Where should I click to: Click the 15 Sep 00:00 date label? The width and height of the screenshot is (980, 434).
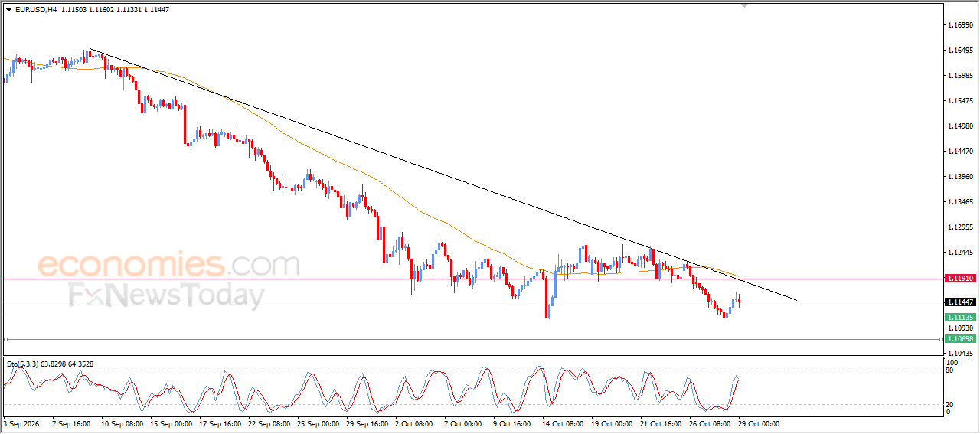coord(172,423)
